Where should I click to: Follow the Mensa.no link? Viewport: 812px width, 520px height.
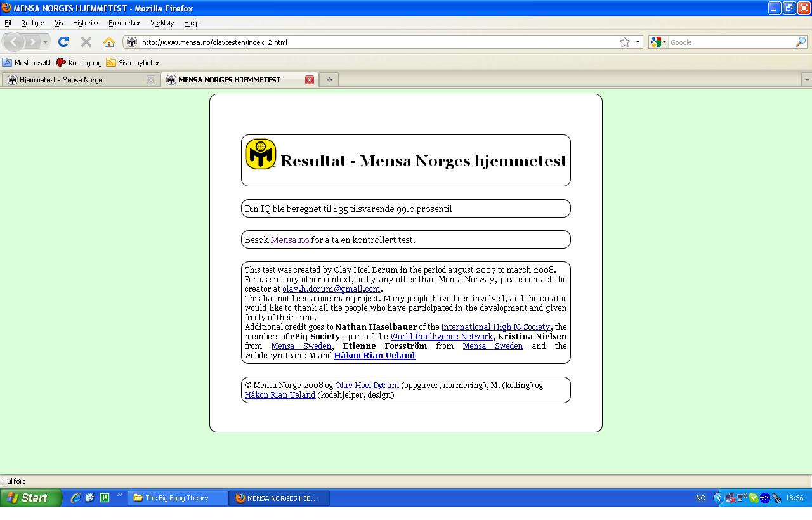pos(290,240)
